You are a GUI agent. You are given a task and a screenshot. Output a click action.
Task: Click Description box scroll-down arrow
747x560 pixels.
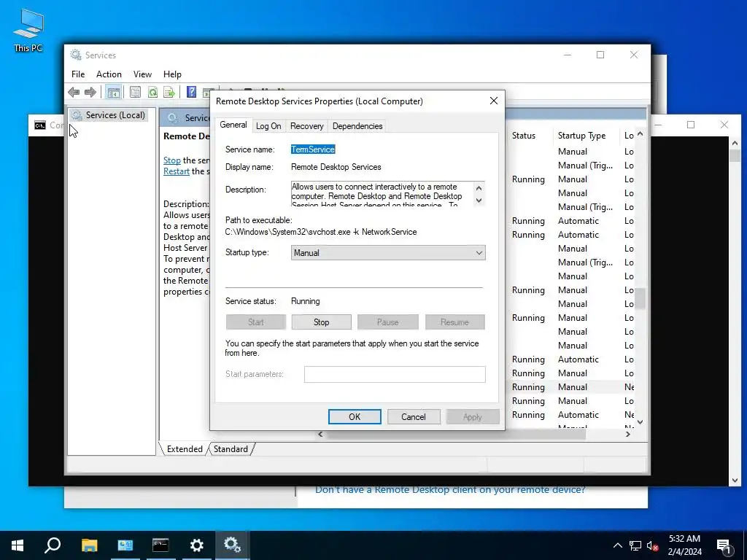(x=479, y=200)
